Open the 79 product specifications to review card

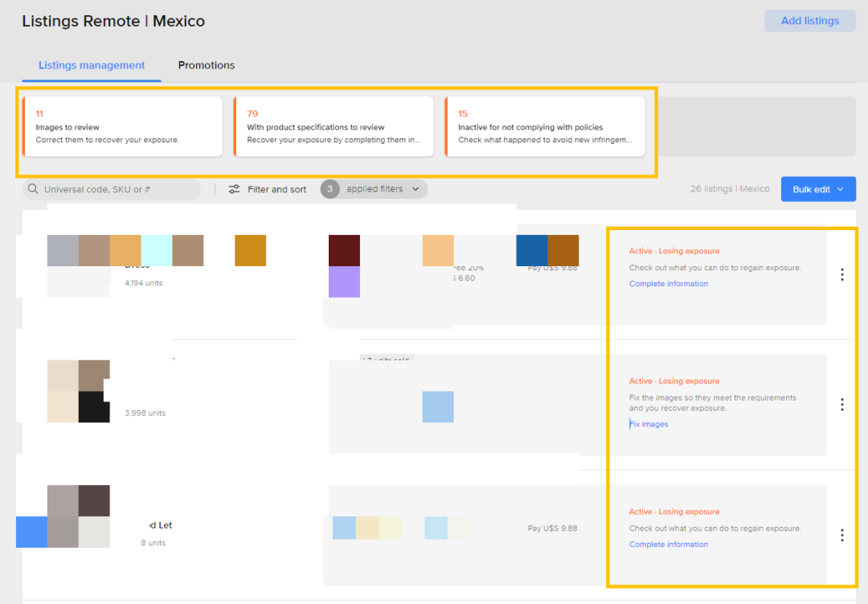tap(334, 126)
